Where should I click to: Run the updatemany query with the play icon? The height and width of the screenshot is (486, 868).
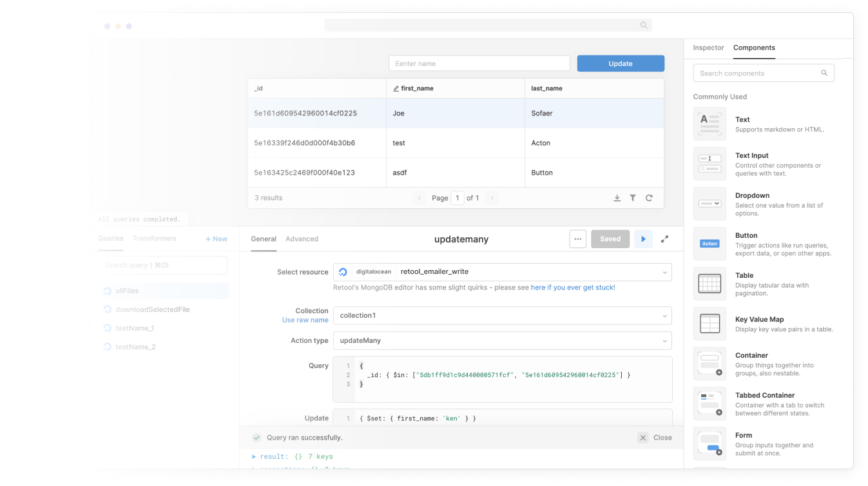(643, 238)
